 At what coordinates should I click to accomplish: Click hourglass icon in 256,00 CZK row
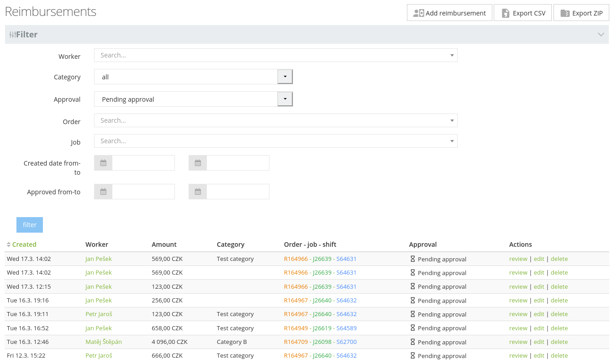(x=412, y=300)
